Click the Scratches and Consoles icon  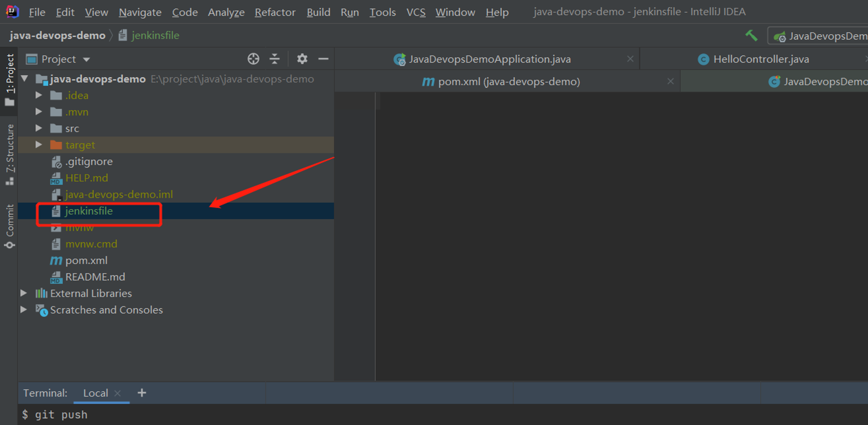(42, 310)
